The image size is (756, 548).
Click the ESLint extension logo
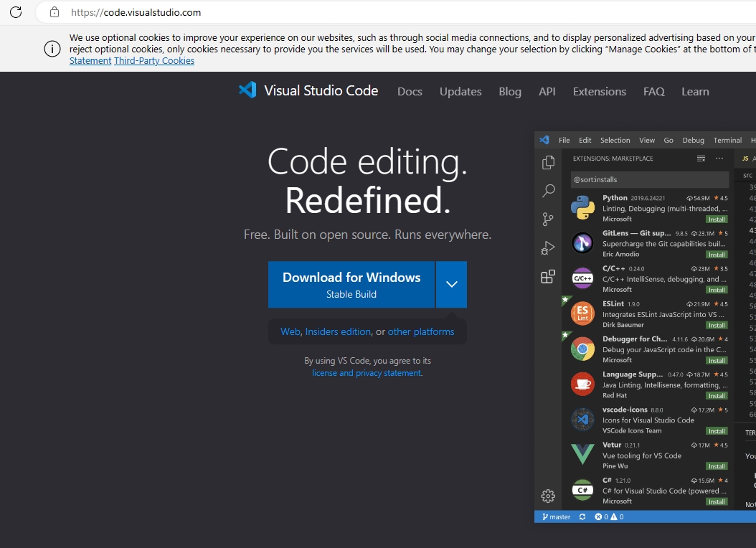point(582,313)
